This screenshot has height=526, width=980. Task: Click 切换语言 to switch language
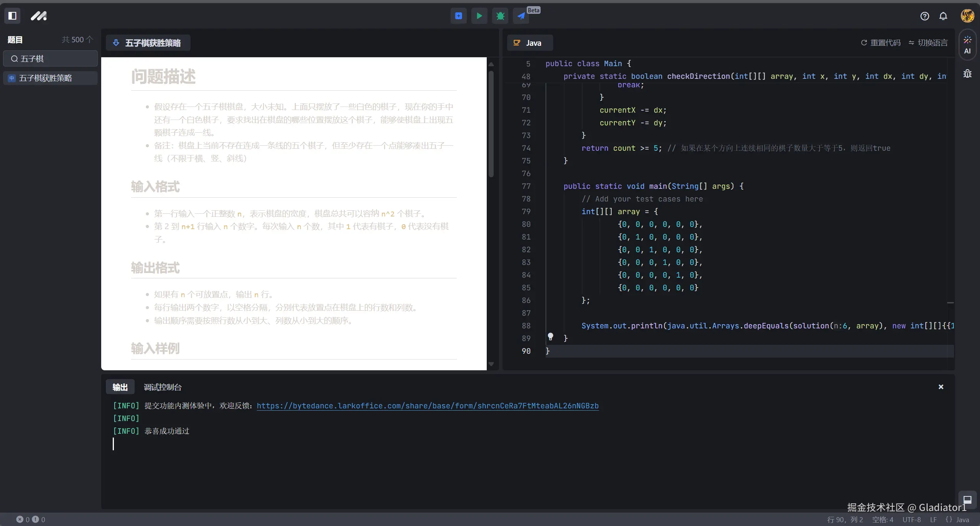click(x=928, y=43)
